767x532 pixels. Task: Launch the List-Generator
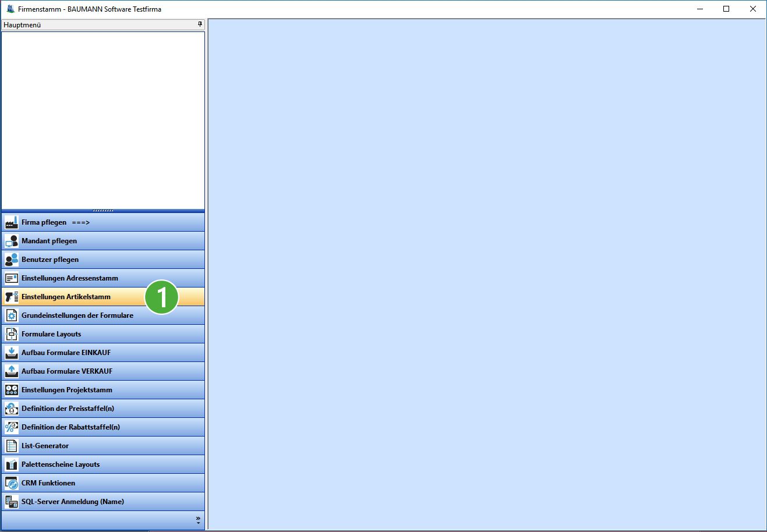[x=103, y=446]
